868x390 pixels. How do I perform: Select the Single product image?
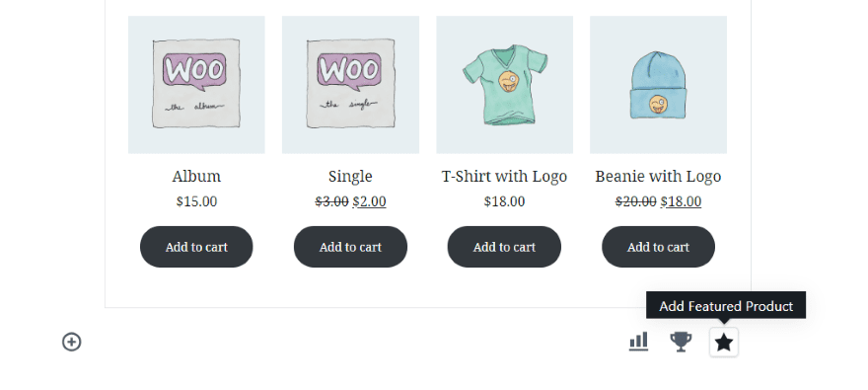[x=350, y=84]
